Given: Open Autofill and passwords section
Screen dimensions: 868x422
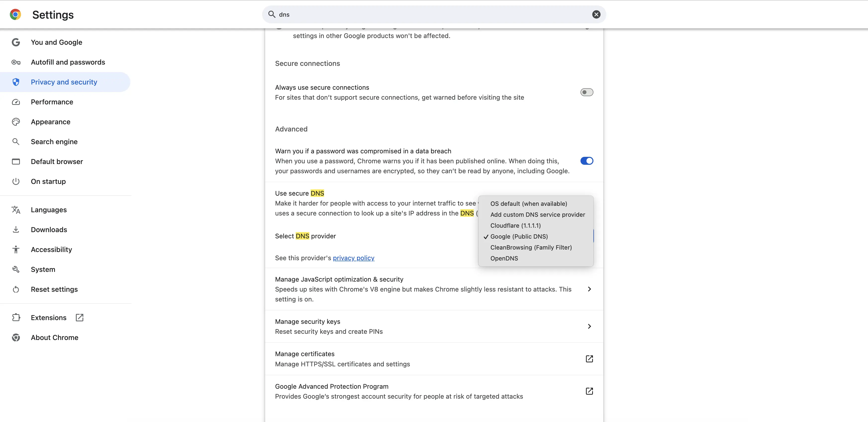Looking at the screenshot, I should pyautogui.click(x=65, y=62).
